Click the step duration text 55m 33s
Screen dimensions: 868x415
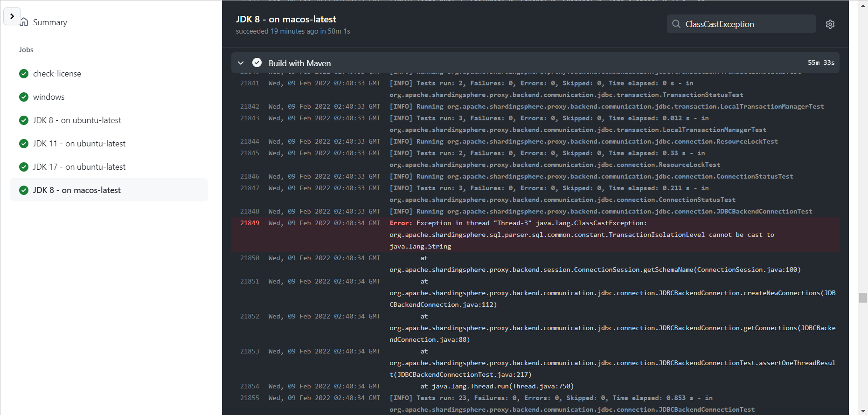click(821, 62)
